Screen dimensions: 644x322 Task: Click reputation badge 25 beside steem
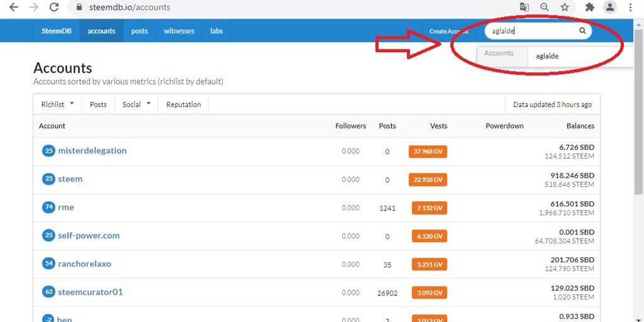48,179
